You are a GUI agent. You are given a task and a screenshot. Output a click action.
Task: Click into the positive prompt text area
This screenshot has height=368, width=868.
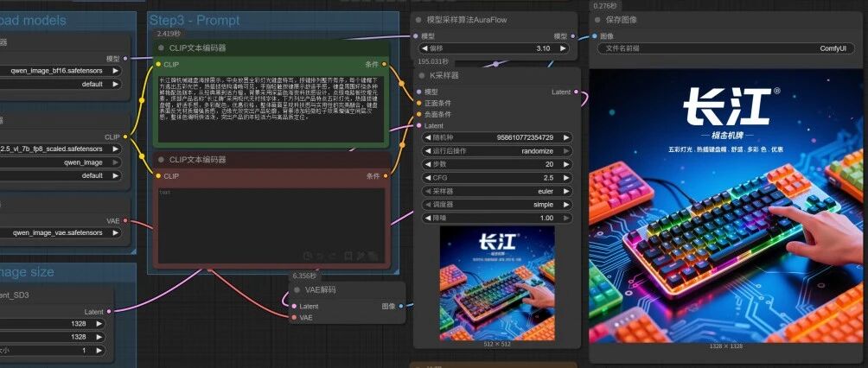271,109
